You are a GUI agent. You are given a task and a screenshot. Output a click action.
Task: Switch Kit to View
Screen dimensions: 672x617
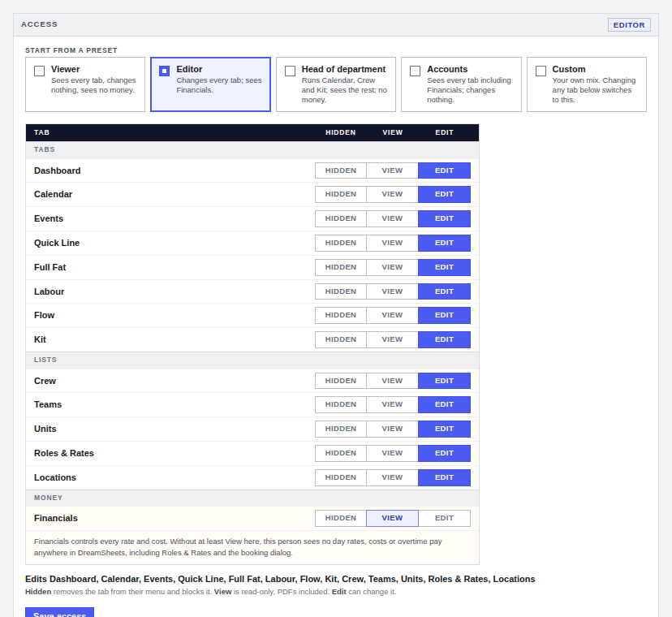392,339
